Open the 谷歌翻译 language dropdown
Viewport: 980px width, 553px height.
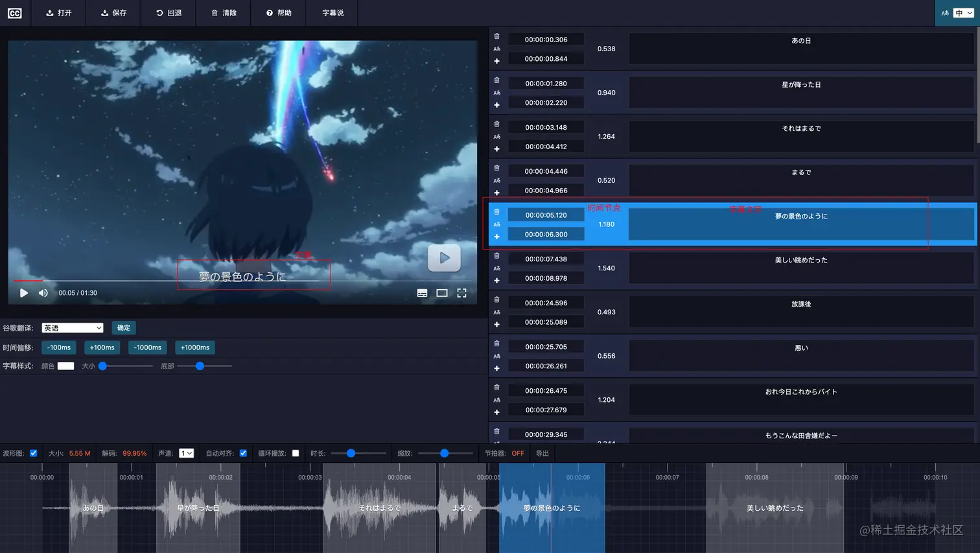pos(73,328)
